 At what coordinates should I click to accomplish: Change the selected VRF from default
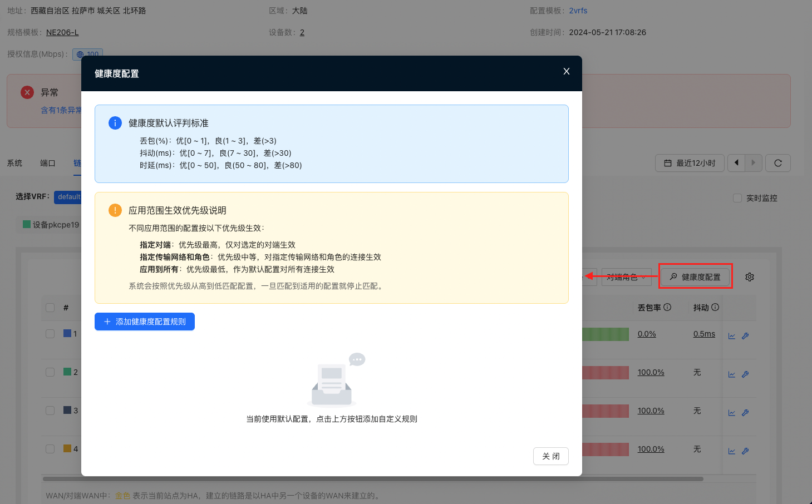69,197
